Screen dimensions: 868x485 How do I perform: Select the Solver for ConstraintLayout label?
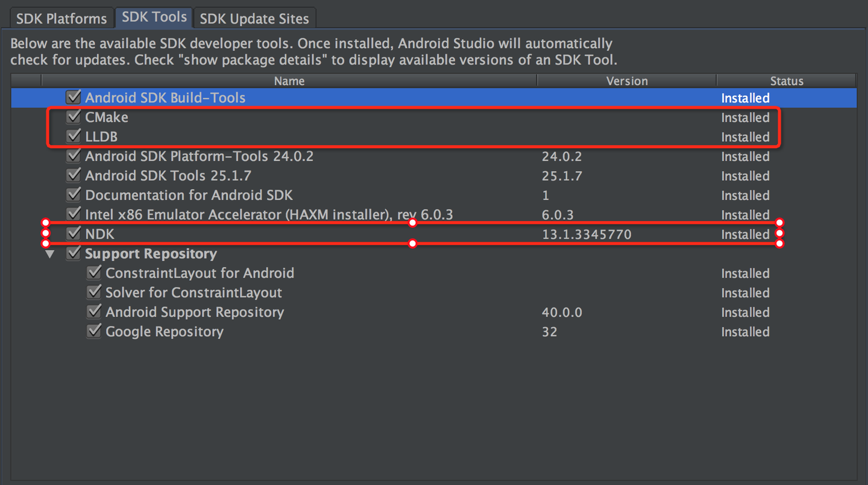pos(193,293)
